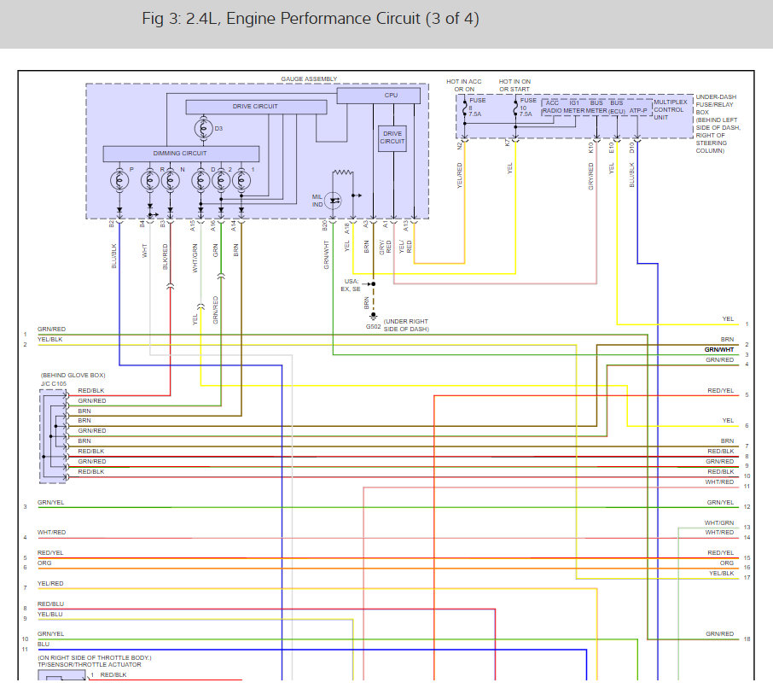Click the figure title Fig 3 heading
773x700 pixels.
click(310, 19)
